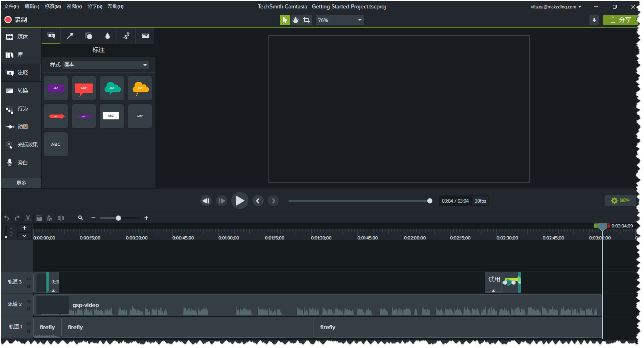
Task: Toggle visibility of 轨道 1
Action: (x=28, y=324)
